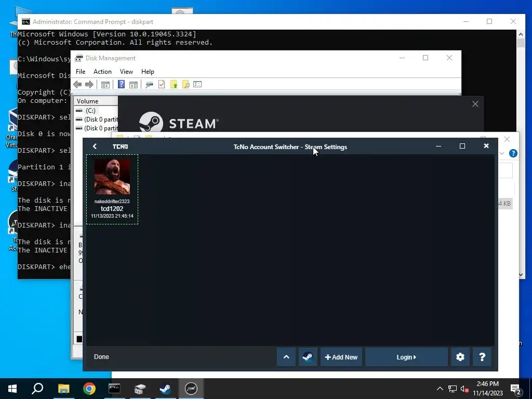The height and width of the screenshot is (399, 532).
Task: Go back using TcNo back arrow
Action: point(95,146)
